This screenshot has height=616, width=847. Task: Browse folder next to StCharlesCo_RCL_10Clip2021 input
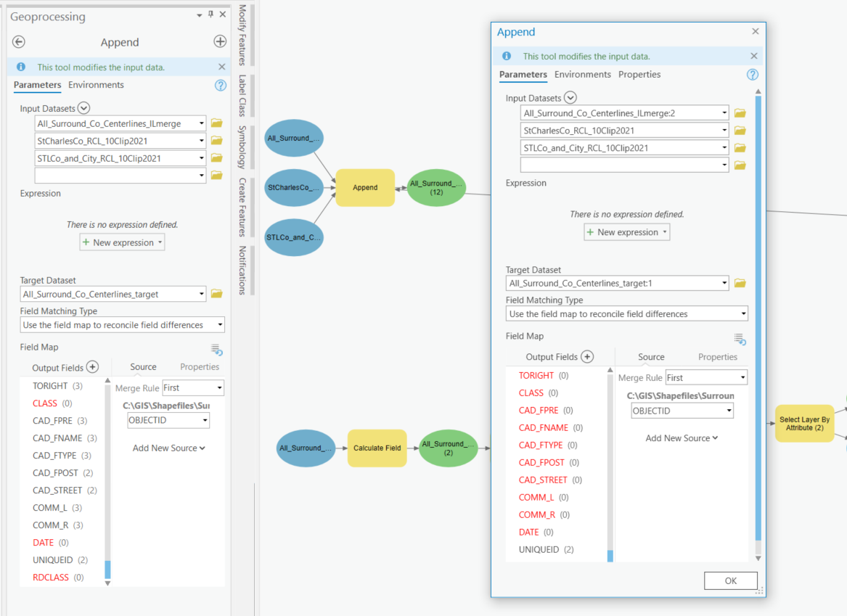click(740, 131)
